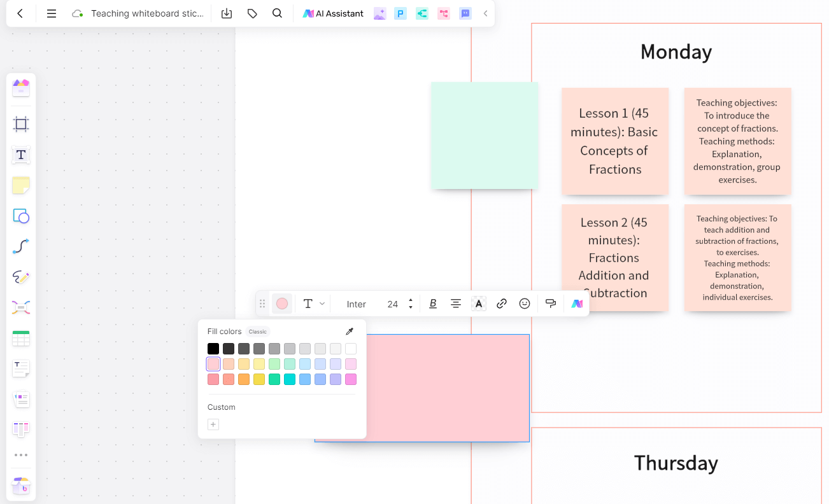Open the search magnifier icon

[277, 13]
